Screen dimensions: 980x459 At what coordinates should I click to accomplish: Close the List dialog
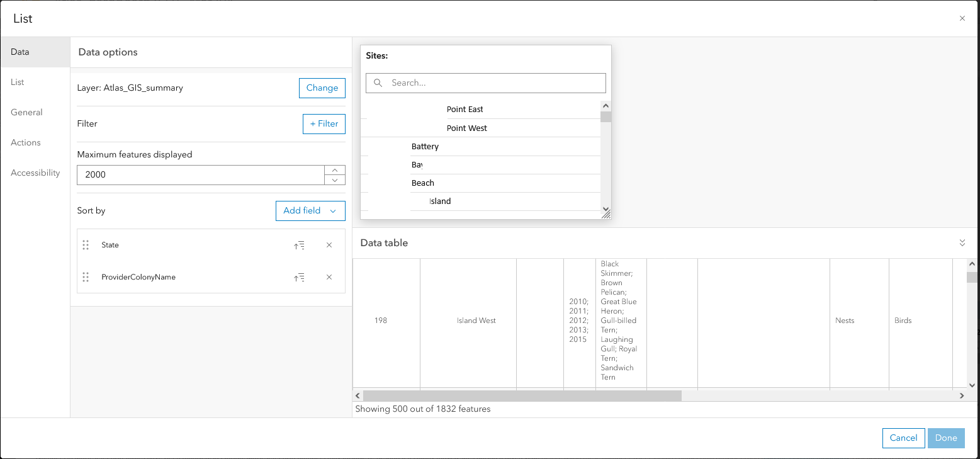962,19
